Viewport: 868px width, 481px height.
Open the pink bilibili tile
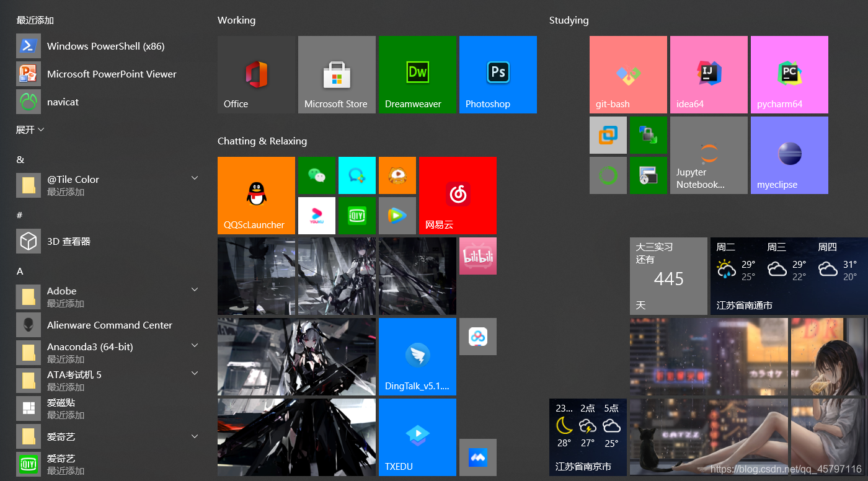478,256
